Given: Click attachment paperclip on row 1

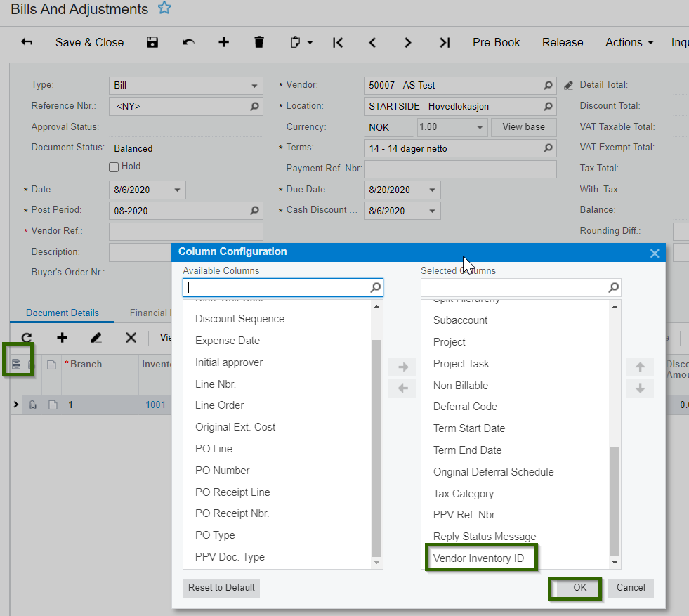Looking at the screenshot, I should pos(32,405).
